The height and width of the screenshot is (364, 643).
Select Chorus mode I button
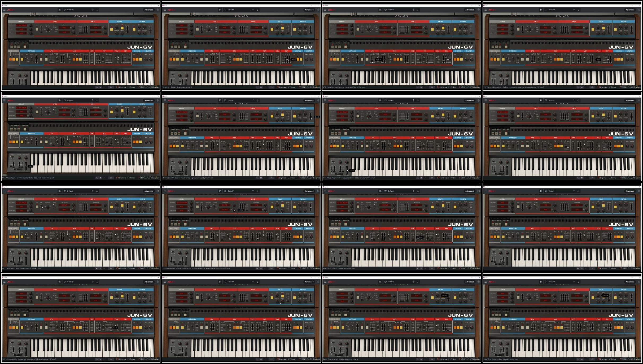coord(137,59)
